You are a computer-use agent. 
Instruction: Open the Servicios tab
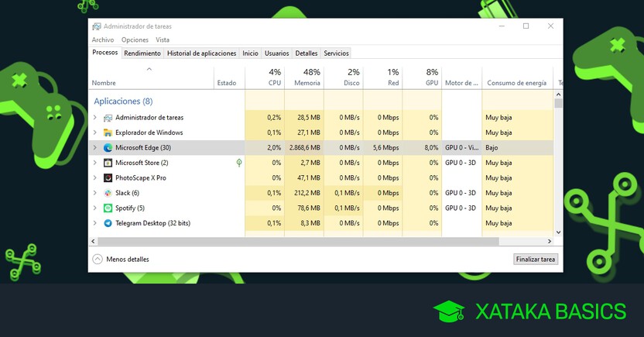(x=336, y=53)
